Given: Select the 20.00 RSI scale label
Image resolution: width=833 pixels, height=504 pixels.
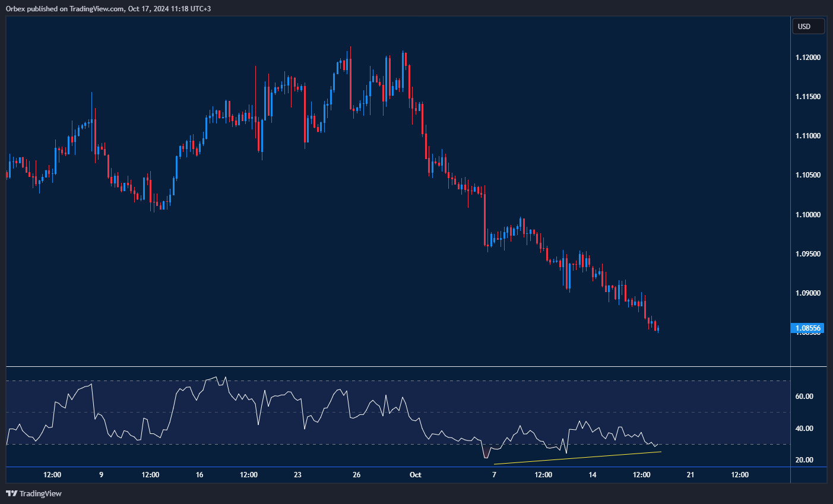Looking at the screenshot, I should click(804, 460).
